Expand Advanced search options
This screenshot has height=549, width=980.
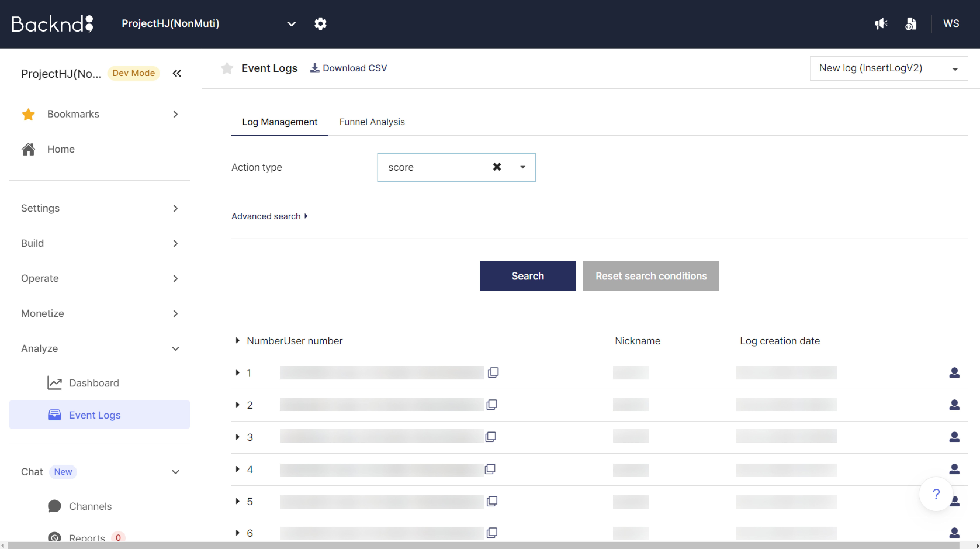270,216
